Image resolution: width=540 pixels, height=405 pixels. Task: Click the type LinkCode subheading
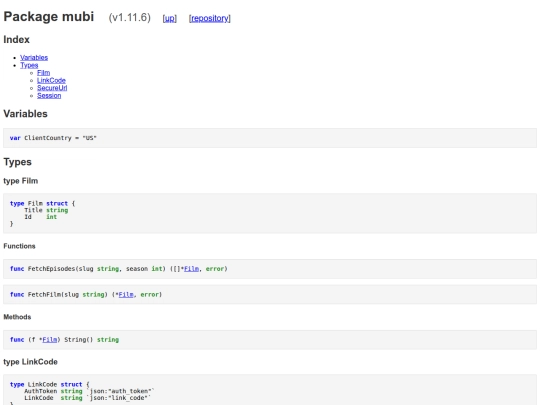click(x=30, y=362)
